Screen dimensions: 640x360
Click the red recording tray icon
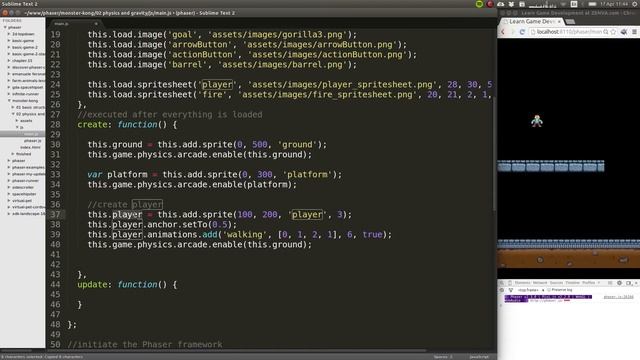point(490,4)
